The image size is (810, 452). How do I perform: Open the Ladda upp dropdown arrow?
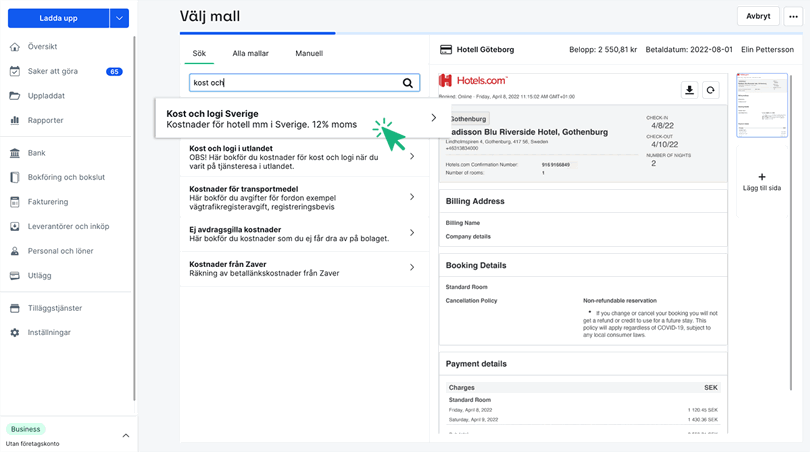(x=119, y=18)
